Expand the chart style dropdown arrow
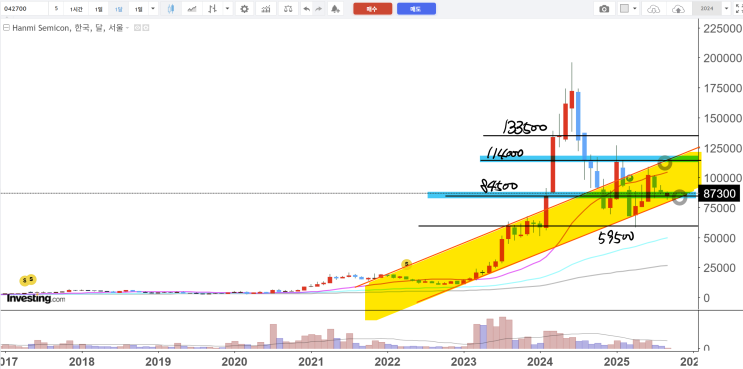The image size is (743, 369). [x=228, y=9]
